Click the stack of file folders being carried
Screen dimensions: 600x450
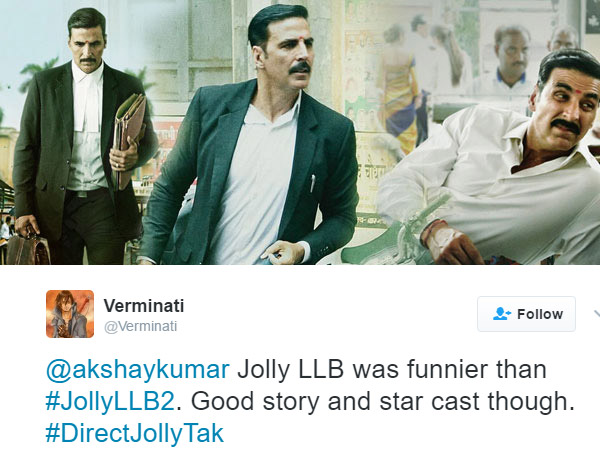click(129, 142)
